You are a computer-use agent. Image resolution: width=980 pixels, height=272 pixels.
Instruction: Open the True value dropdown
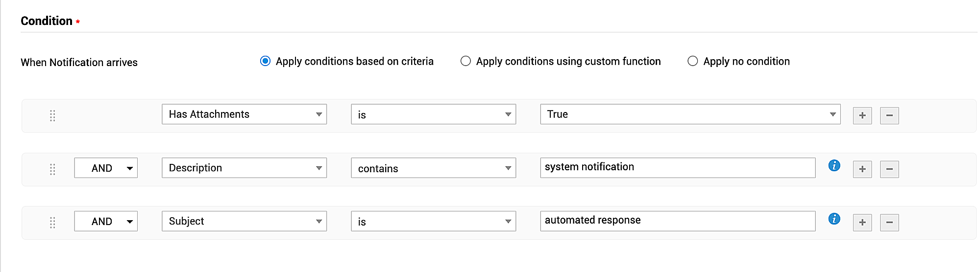coord(690,114)
